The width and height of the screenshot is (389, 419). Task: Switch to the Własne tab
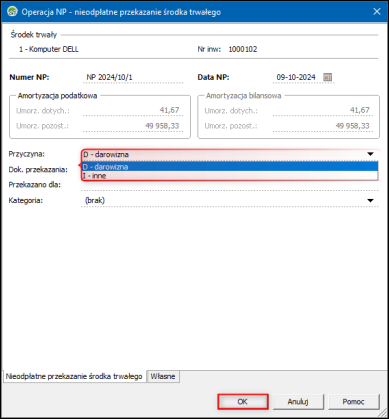(163, 376)
